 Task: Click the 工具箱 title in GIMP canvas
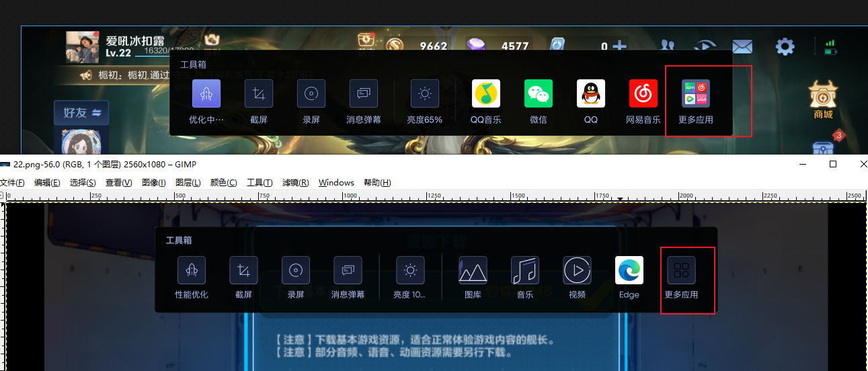[x=179, y=240]
